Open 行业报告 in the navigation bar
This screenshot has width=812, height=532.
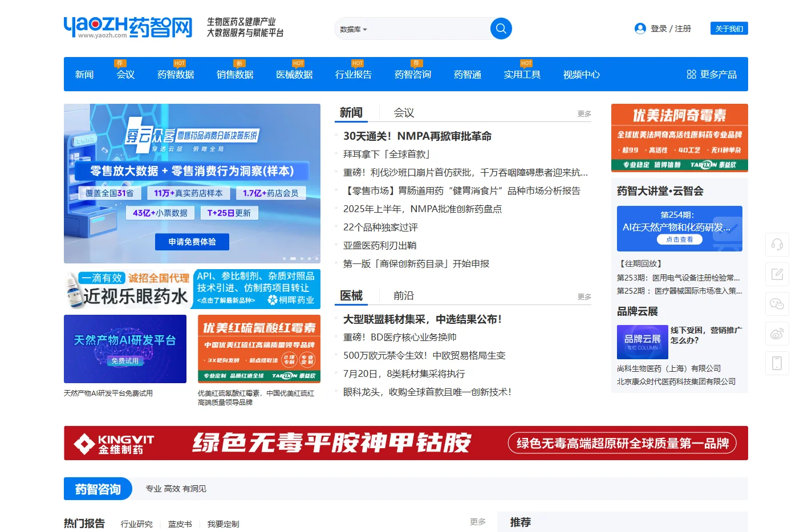point(354,75)
